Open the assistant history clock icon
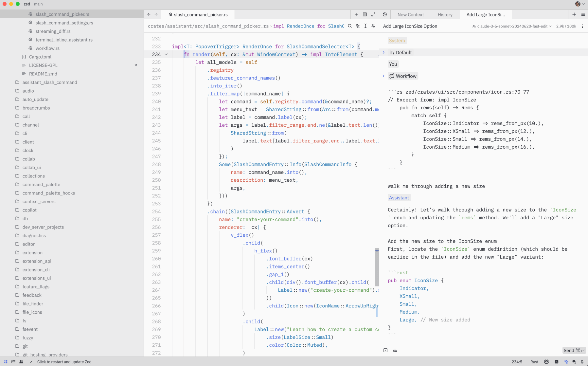The width and height of the screenshot is (588, 366). click(385, 14)
